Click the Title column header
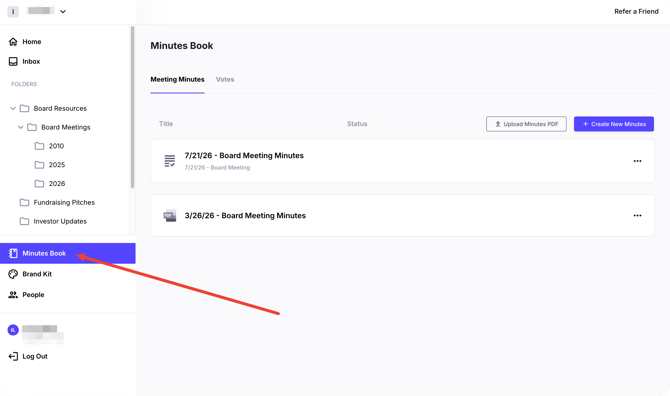670x396 pixels. [166, 124]
